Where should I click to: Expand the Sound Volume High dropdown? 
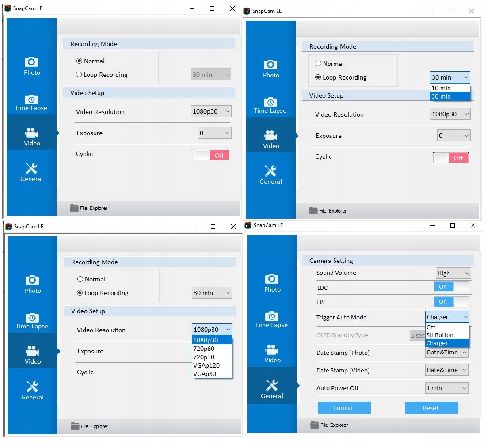(x=453, y=273)
